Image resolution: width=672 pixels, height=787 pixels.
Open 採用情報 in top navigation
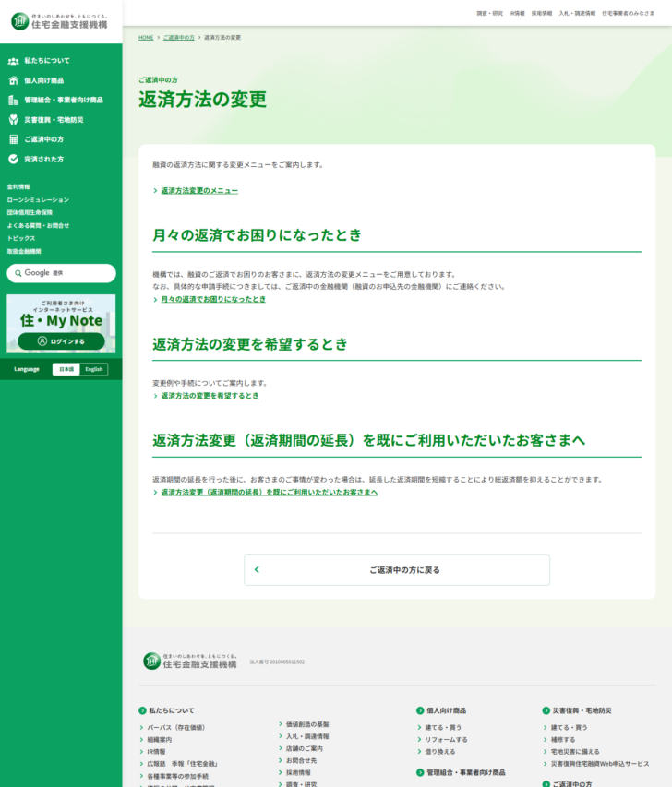[542, 14]
